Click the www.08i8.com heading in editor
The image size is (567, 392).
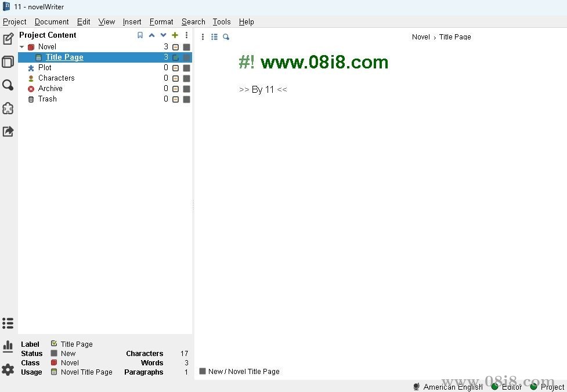(x=324, y=62)
